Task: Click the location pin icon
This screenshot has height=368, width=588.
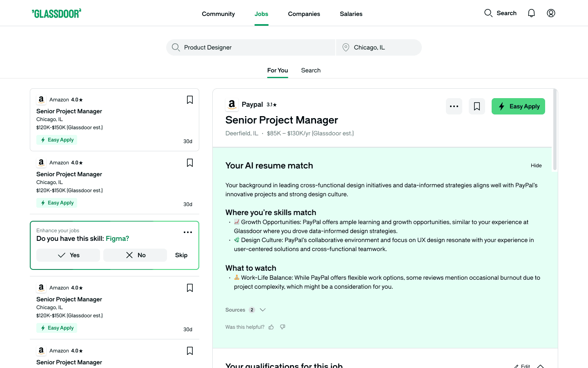Action: click(x=346, y=47)
